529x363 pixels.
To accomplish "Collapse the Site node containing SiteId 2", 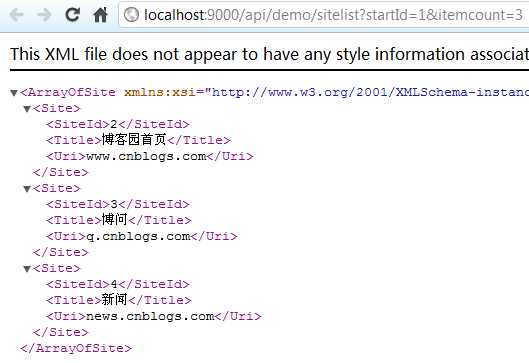I will pyautogui.click(x=27, y=109).
